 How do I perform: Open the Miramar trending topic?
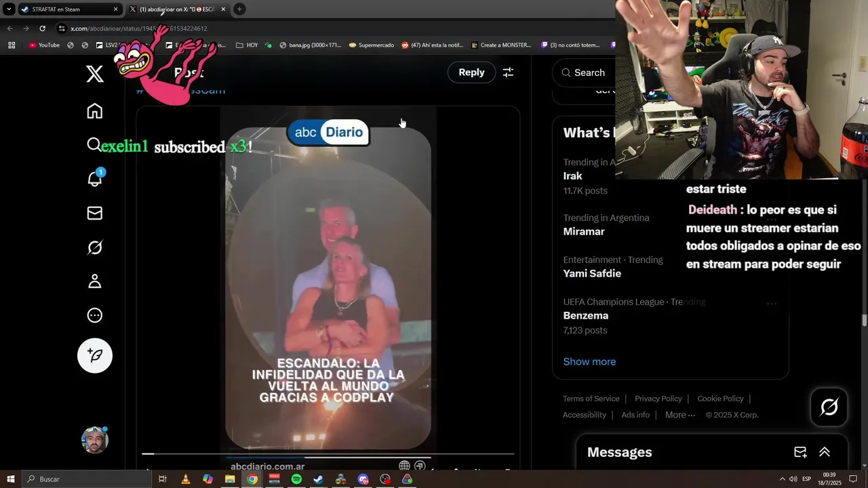click(x=584, y=232)
